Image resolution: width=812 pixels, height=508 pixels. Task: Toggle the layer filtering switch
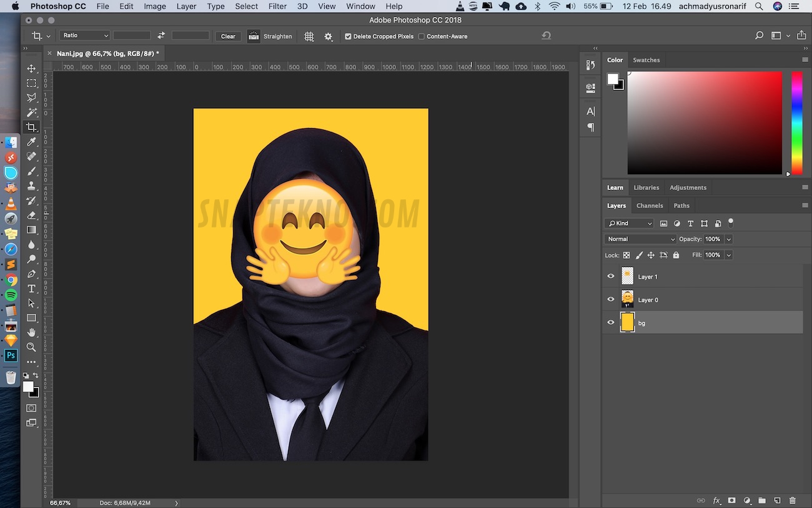click(x=731, y=222)
